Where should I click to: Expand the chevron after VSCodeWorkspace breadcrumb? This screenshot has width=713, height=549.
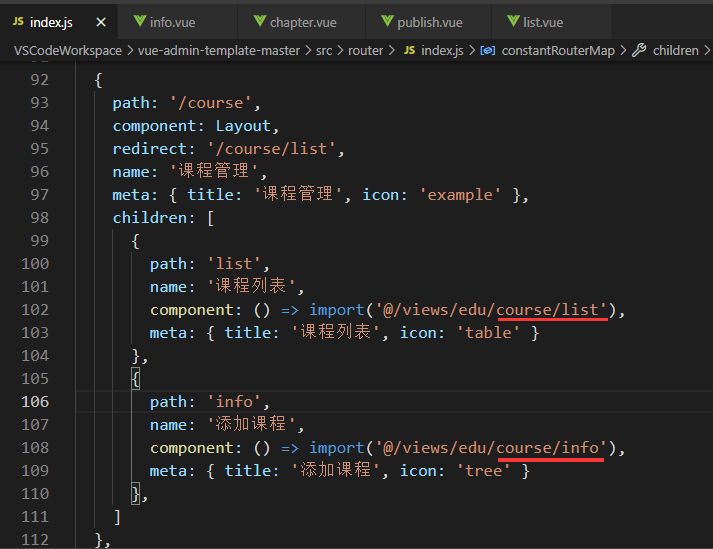[x=130, y=50]
